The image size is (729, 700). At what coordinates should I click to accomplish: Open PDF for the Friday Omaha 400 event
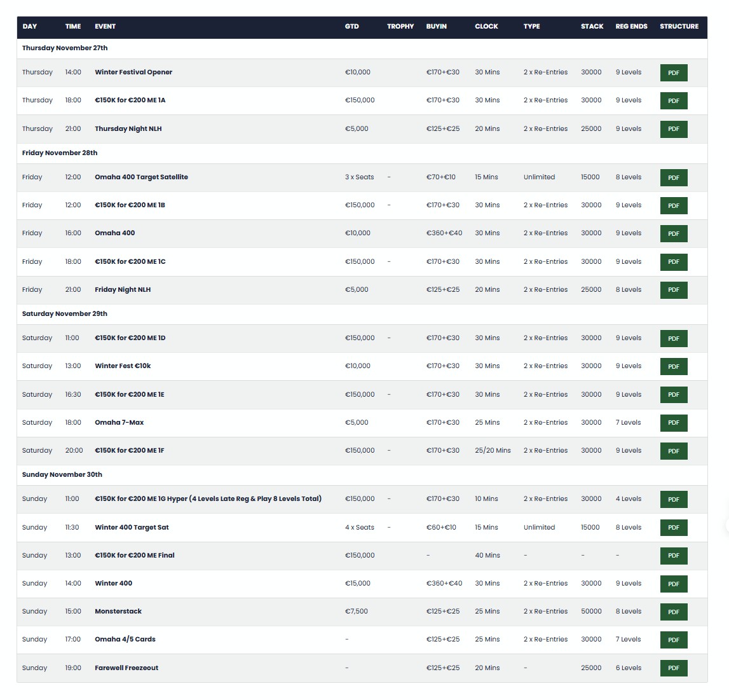[x=673, y=233]
